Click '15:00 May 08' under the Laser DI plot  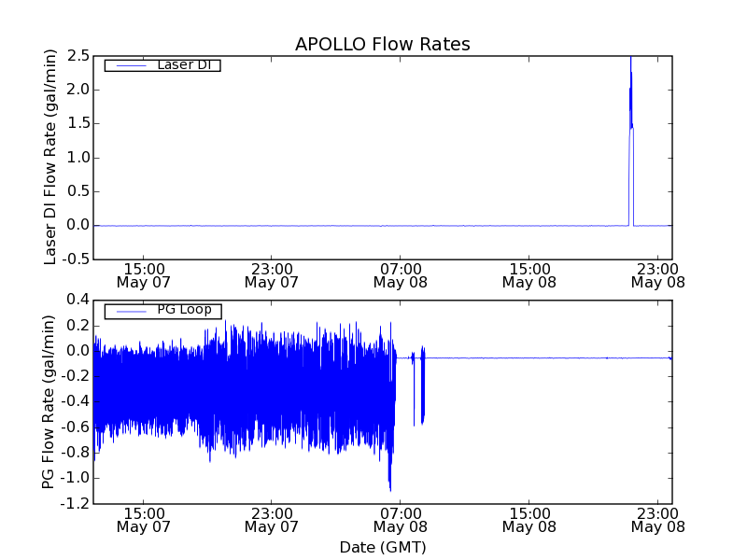529,275
